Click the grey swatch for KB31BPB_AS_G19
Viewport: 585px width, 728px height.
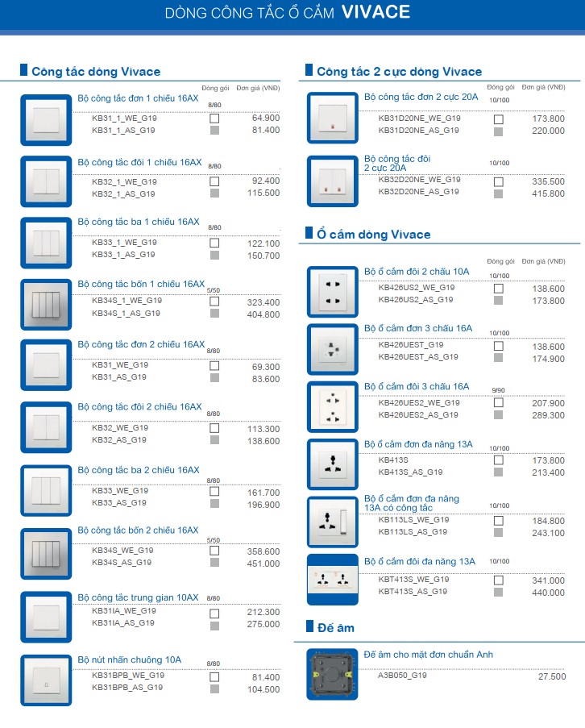(x=214, y=689)
